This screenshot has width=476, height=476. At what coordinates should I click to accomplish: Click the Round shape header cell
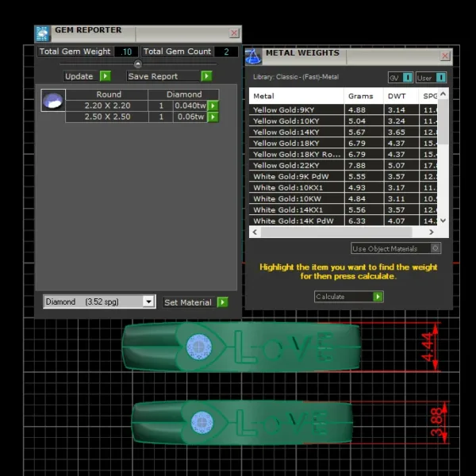(107, 94)
